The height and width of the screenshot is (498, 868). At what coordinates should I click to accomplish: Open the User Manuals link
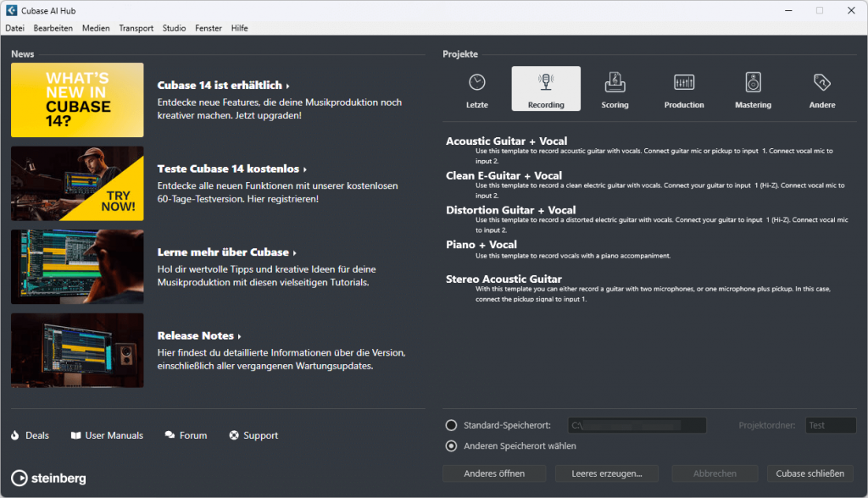pyautogui.click(x=114, y=435)
